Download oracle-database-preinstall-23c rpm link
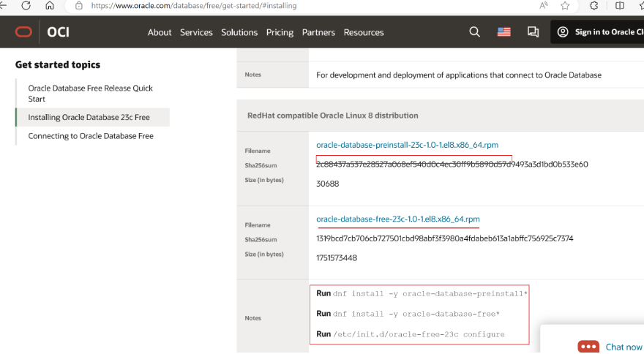 click(407, 145)
